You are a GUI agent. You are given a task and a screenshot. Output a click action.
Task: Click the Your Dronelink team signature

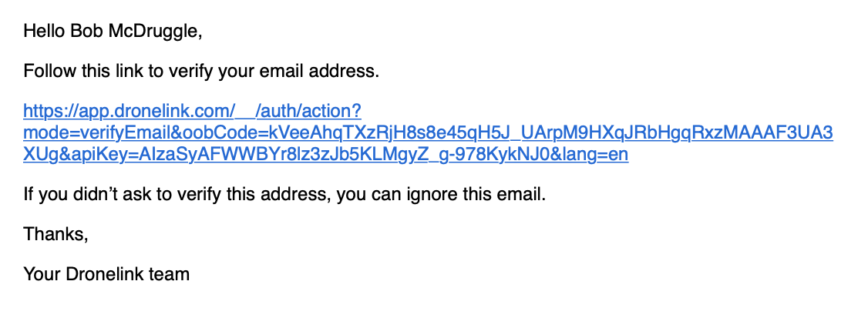106,274
